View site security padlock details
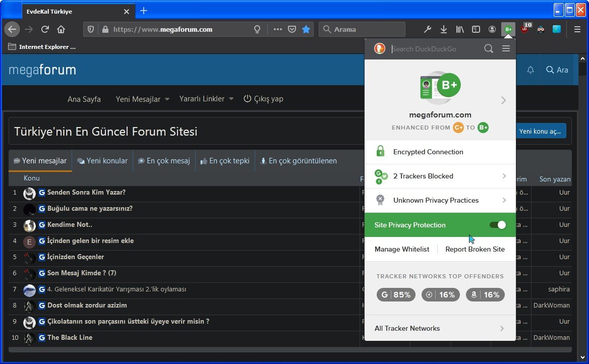 (105, 29)
